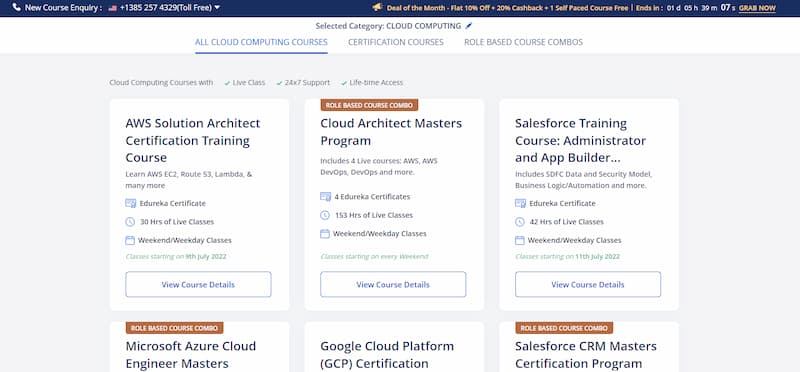Image resolution: width=800 pixels, height=372 pixels.
Task: Click the 'Selected Category: CLOUD COMPUTING' text
Action: coord(388,26)
